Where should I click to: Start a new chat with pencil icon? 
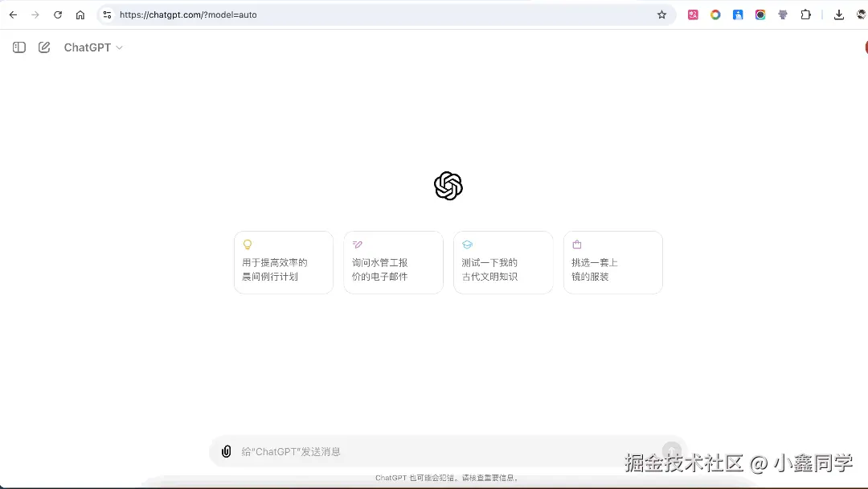(44, 47)
